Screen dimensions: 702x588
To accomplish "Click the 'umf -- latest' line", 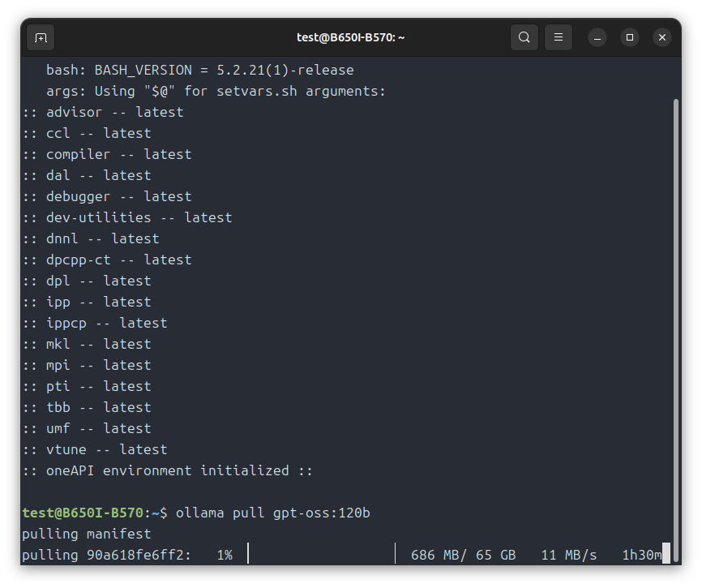I will (87, 428).
